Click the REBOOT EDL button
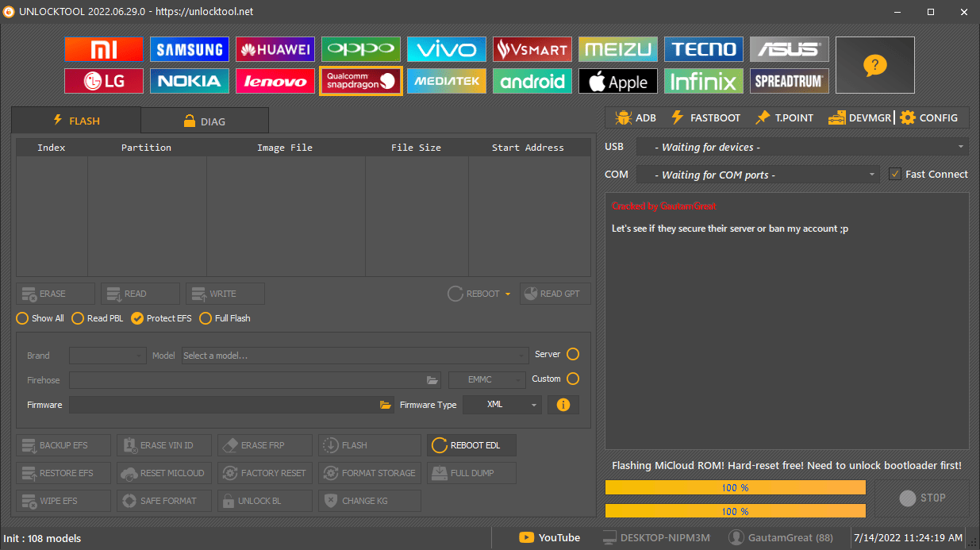The image size is (980, 550). tap(471, 445)
